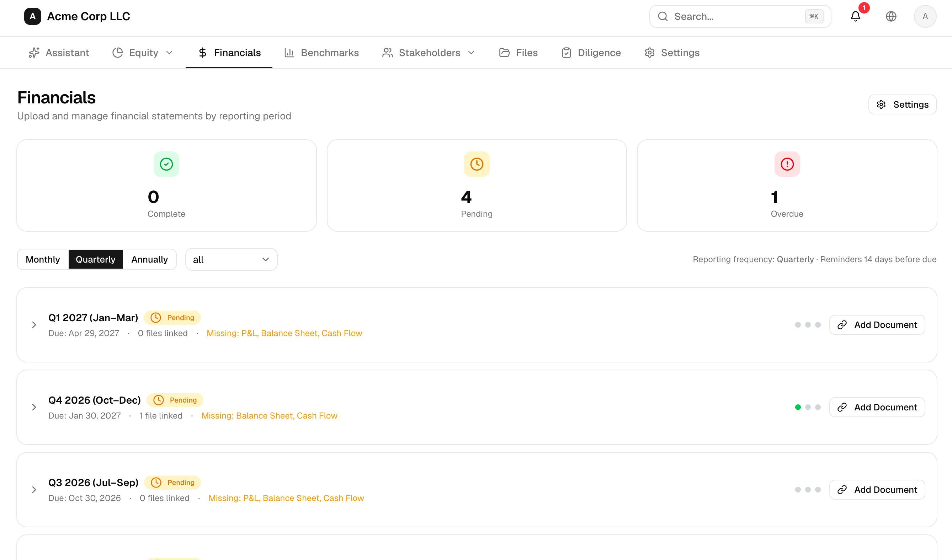The width and height of the screenshot is (952, 560).
Task: Expand the Equity menu chevron
Action: point(169,53)
